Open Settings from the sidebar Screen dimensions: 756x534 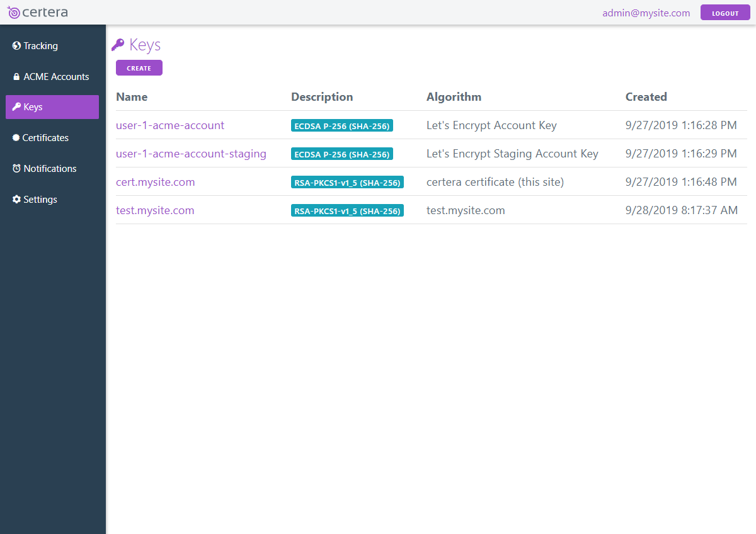point(52,200)
